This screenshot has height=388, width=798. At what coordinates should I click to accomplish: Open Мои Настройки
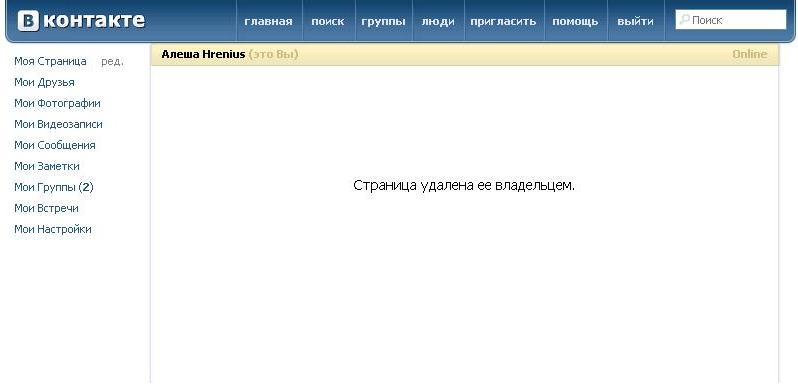coord(53,229)
